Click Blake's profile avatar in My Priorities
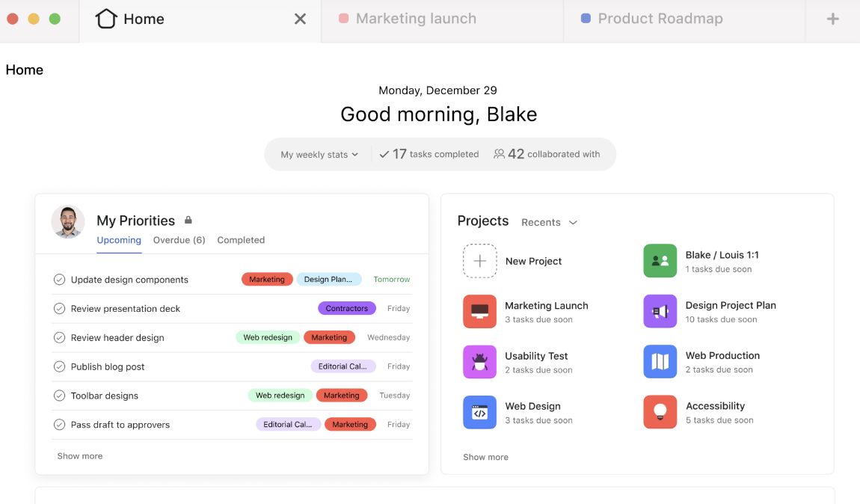The height and width of the screenshot is (504, 860). coord(68,221)
